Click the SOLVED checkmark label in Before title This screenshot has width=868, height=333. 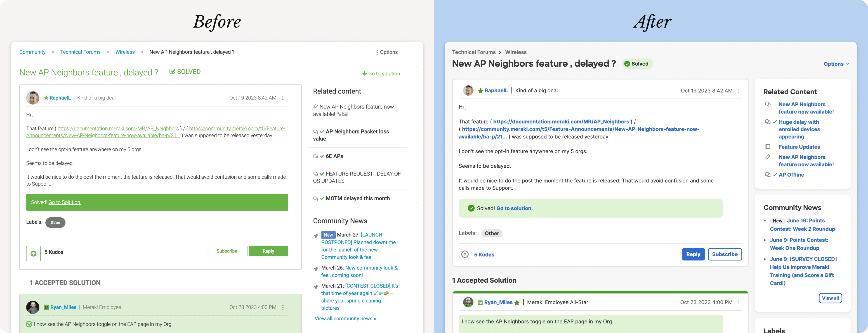coord(185,72)
